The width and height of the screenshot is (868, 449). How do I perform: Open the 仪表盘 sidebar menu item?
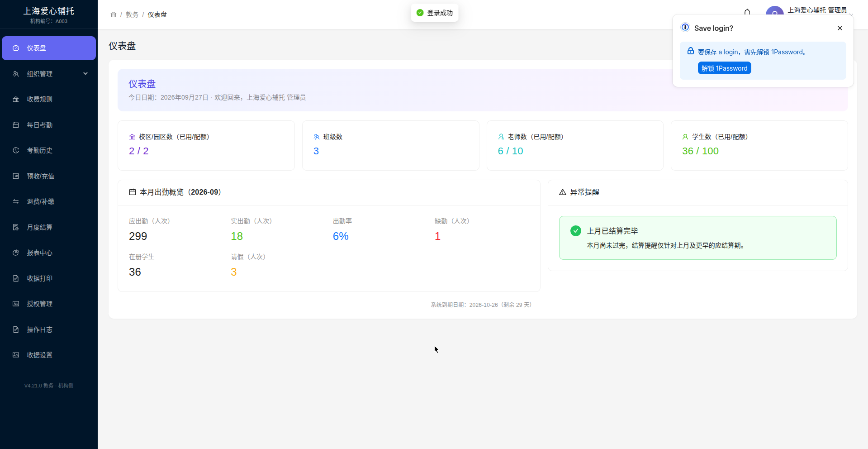pos(49,48)
